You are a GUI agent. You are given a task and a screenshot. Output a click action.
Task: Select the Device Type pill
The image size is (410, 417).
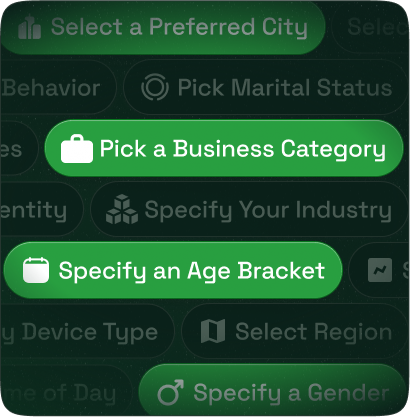coord(87,331)
